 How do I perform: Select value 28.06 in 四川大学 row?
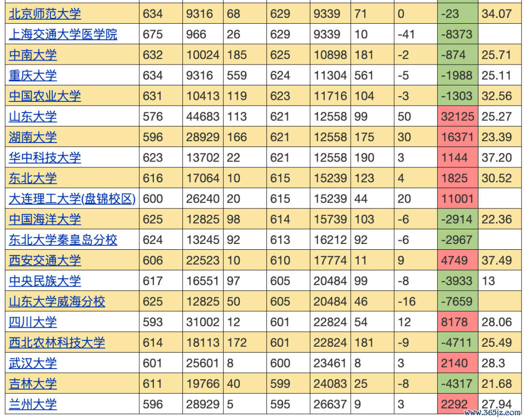(x=497, y=322)
